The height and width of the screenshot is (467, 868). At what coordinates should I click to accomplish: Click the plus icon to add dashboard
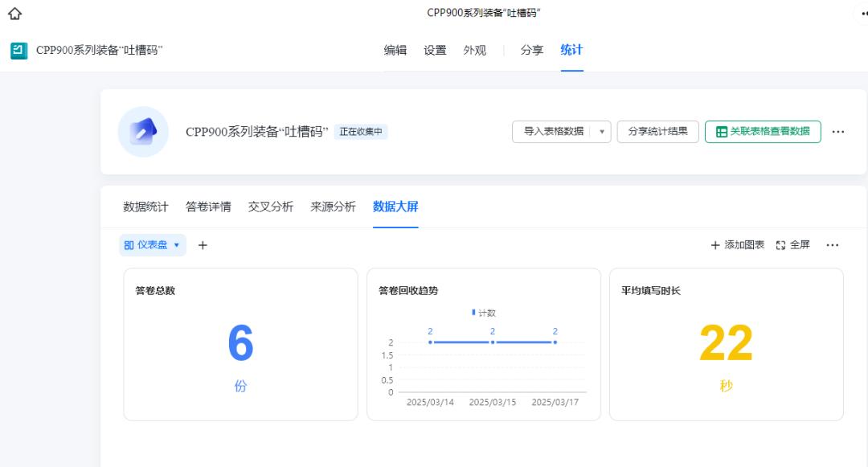click(x=203, y=245)
